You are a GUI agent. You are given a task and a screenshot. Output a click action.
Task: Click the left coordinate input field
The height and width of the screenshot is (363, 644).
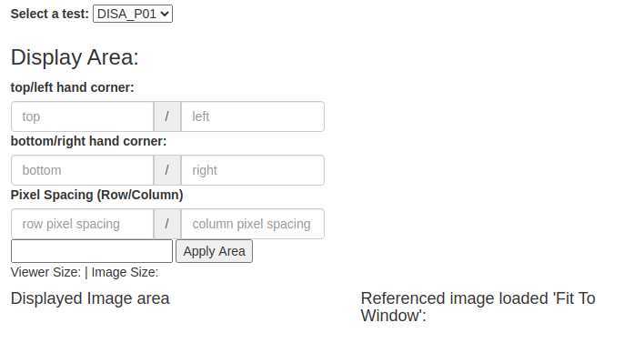[x=253, y=116]
